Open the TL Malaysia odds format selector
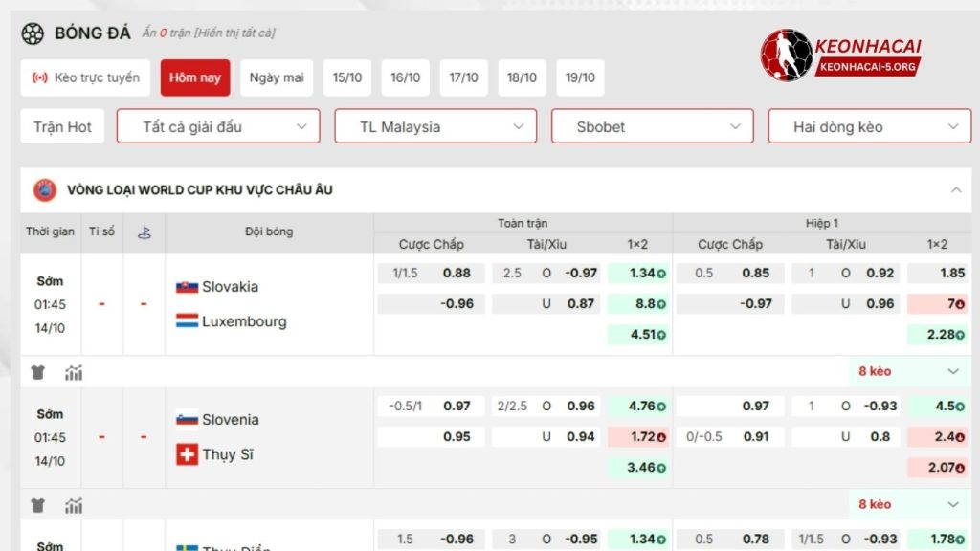 (x=434, y=125)
